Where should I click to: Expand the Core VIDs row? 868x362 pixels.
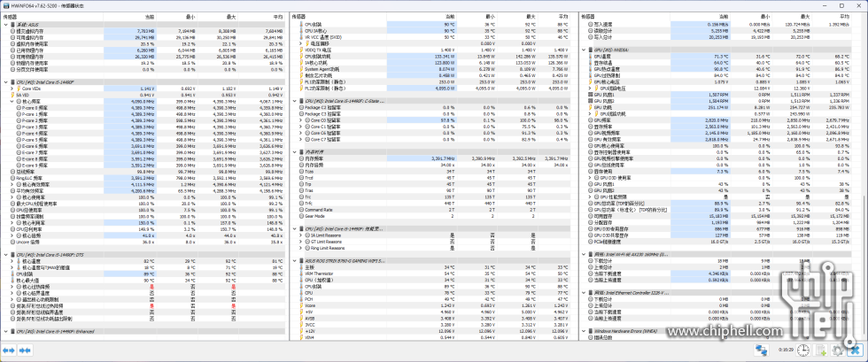pos(12,89)
